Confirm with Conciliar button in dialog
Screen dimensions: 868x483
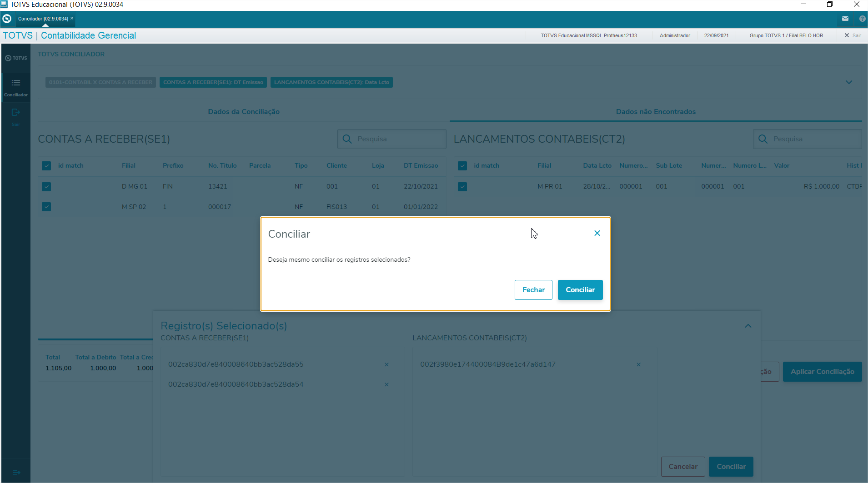point(580,290)
